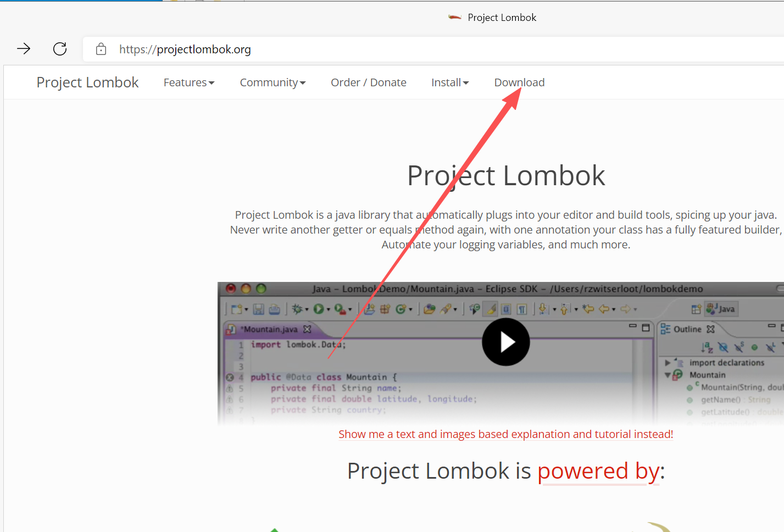Go to the Download page
Image resolution: width=784 pixels, height=532 pixels.
click(x=519, y=82)
